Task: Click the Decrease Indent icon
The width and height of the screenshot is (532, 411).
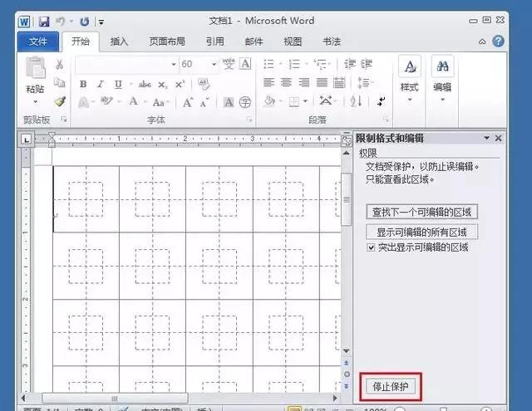Action: pos(350,64)
